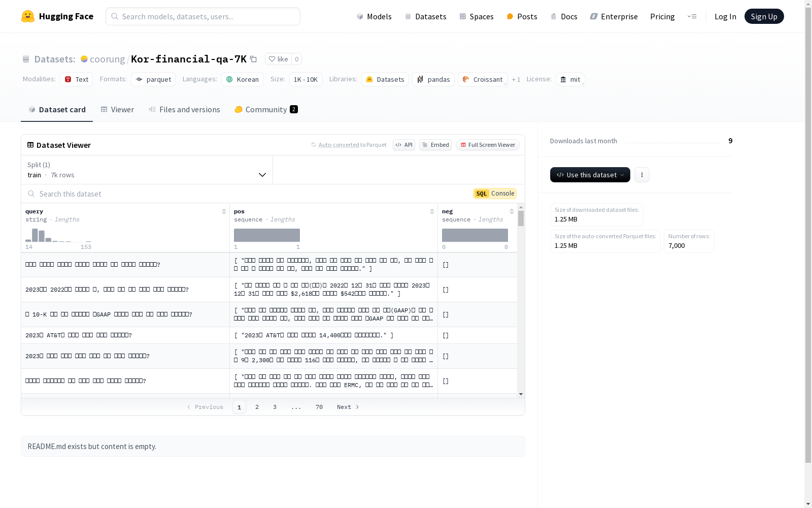The image size is (812, 508).
Task: Click the Embed button
Action: tap(435, 145)
